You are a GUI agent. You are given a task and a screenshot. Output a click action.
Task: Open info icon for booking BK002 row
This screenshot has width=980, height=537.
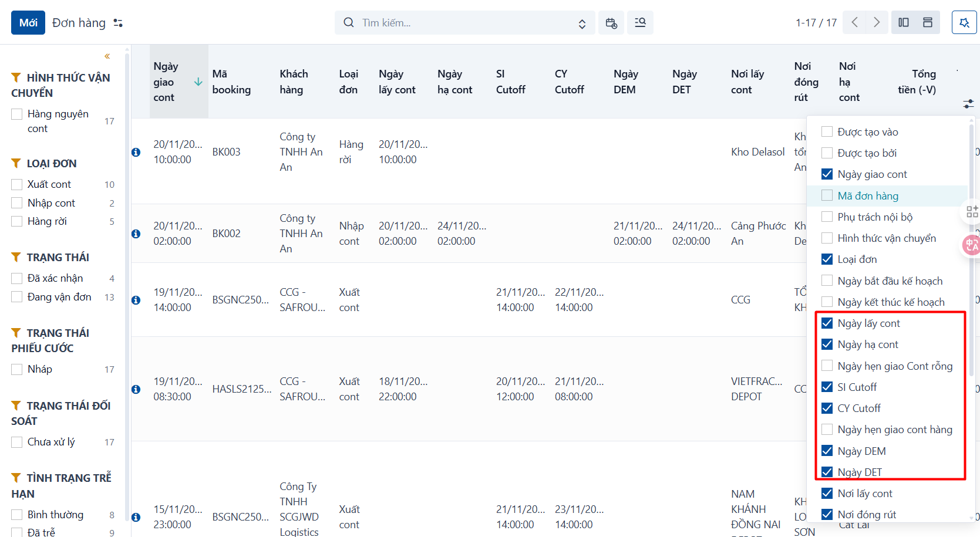pyautogui.click(x=136, y=234)
